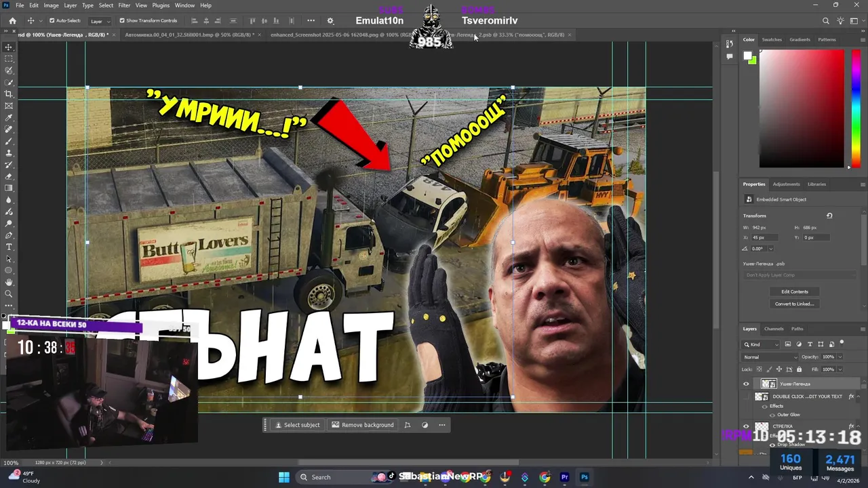Select the Blur tool
868x488 pixels.
pyautogui.click(x=9, y=200)
